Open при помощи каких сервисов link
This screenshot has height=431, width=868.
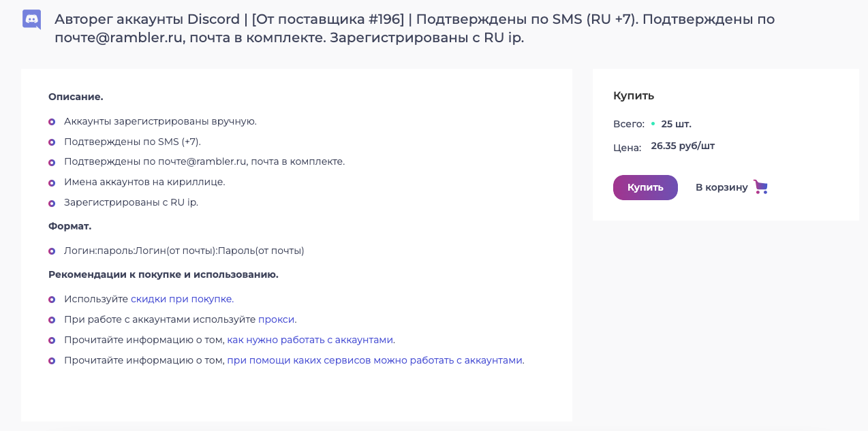(375, 360)
